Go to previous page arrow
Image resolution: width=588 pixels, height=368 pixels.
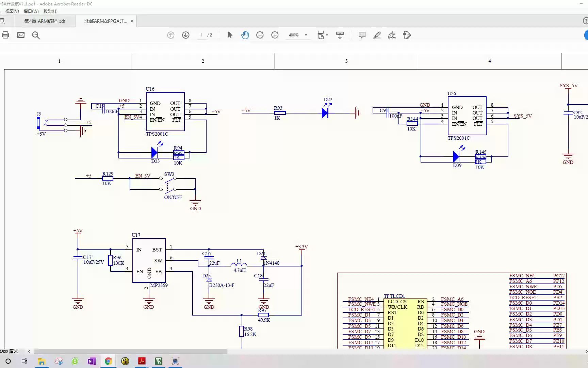coord(171,35)
